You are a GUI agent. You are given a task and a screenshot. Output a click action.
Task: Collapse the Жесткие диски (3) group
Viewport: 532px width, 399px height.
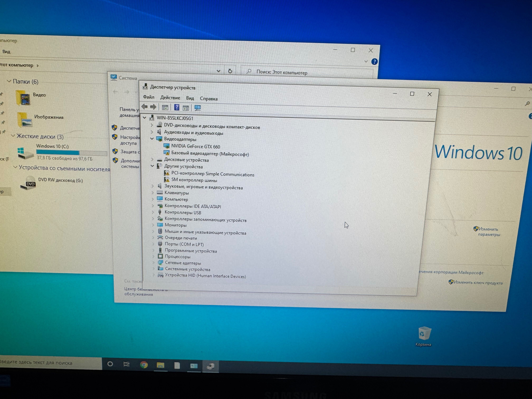13,136
